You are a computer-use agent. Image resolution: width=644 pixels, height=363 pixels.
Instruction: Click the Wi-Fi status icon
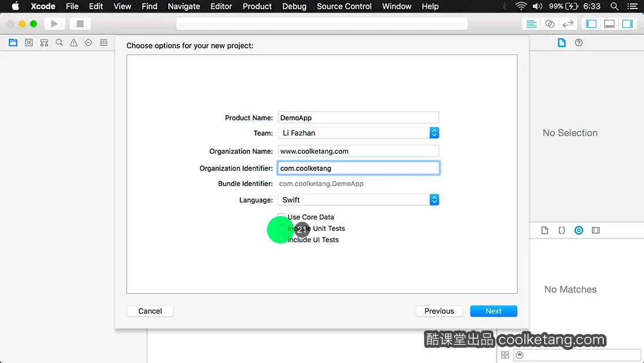[521, 6]
